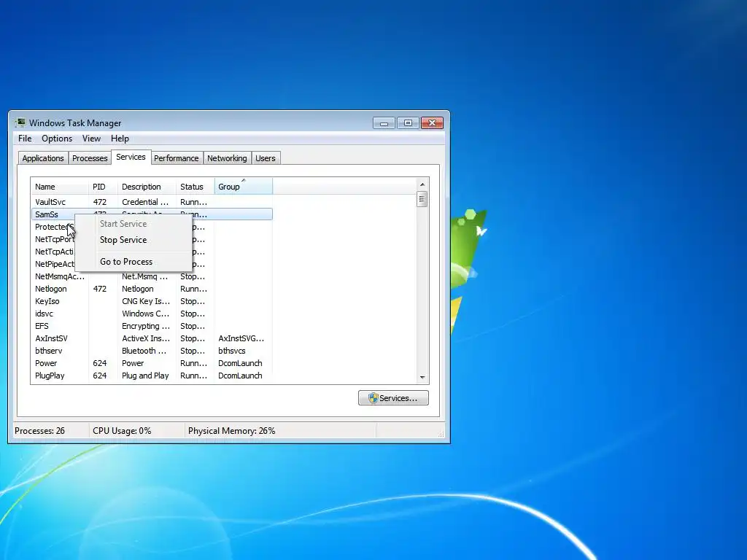The image size is (747, 560).
Task: Click the AxInstSVG... group cell
Action: click(241, 338)
